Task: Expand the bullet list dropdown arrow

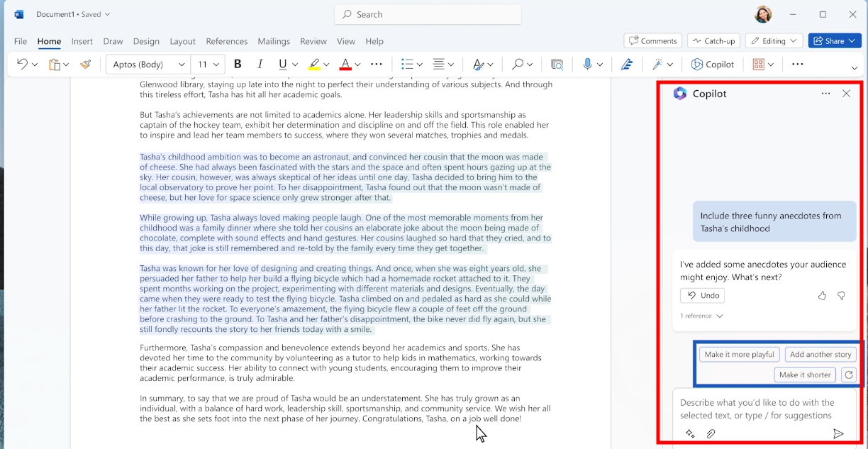Action: 419,65
